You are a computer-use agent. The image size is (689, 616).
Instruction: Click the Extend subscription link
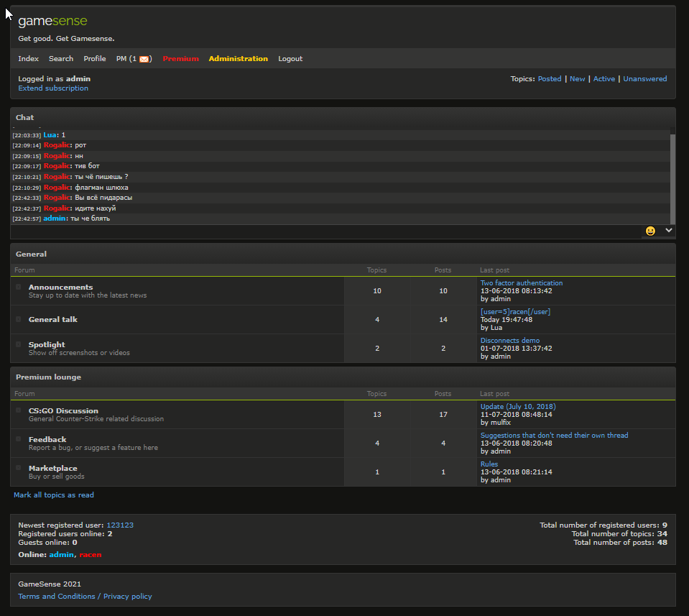pyautogui.click(x=53, y=88)
